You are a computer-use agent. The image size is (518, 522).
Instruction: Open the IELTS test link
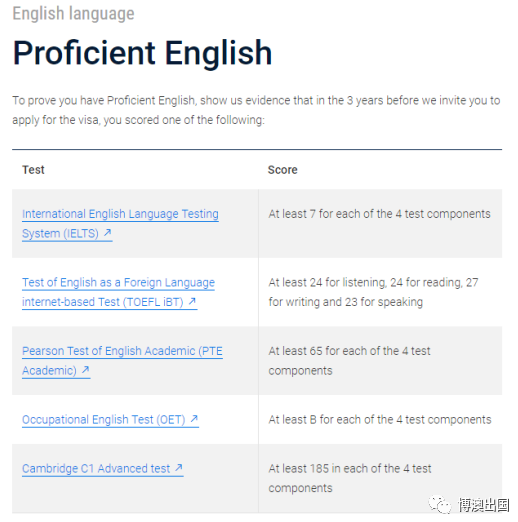coord(120,223)
